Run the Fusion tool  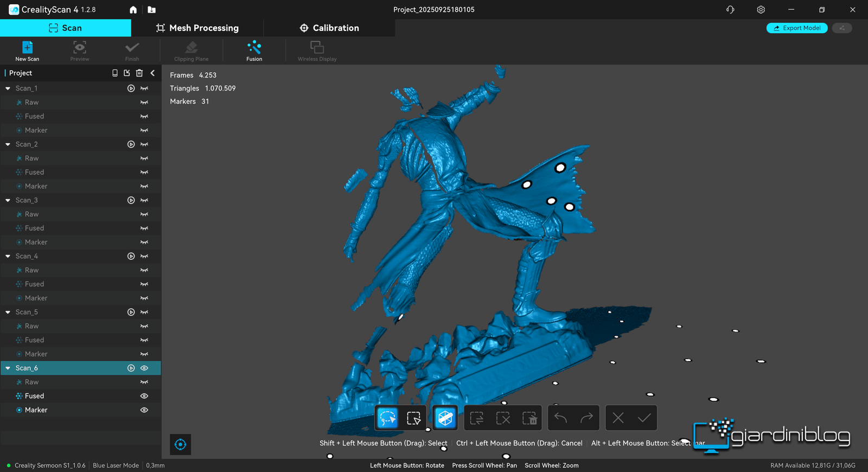click(x=254, y=50)
